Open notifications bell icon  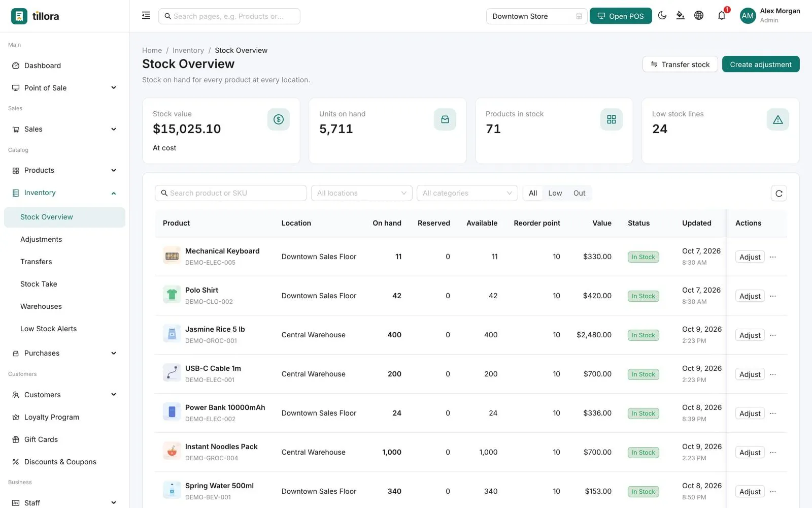coord(722,16)
